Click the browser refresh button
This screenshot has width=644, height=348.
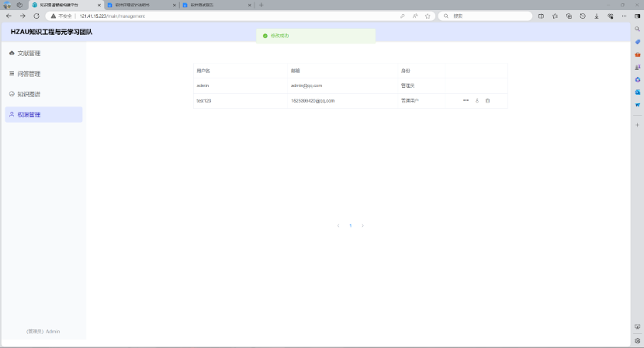coord(36,16)
